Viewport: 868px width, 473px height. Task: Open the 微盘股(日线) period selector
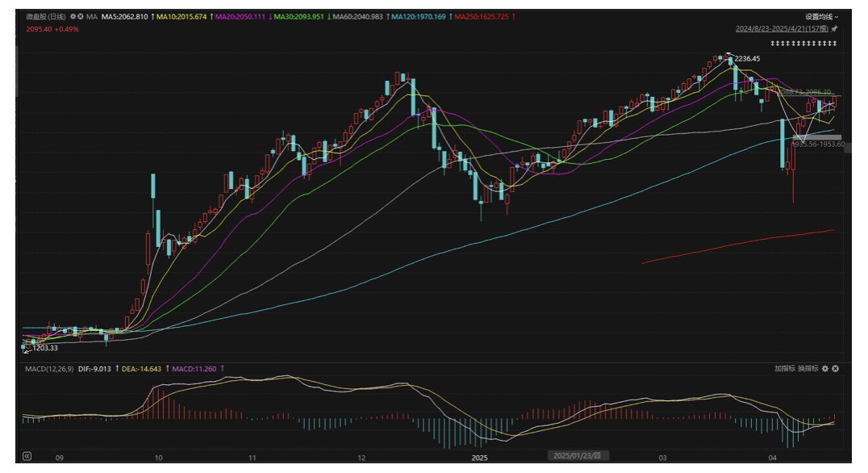[46, 16]
